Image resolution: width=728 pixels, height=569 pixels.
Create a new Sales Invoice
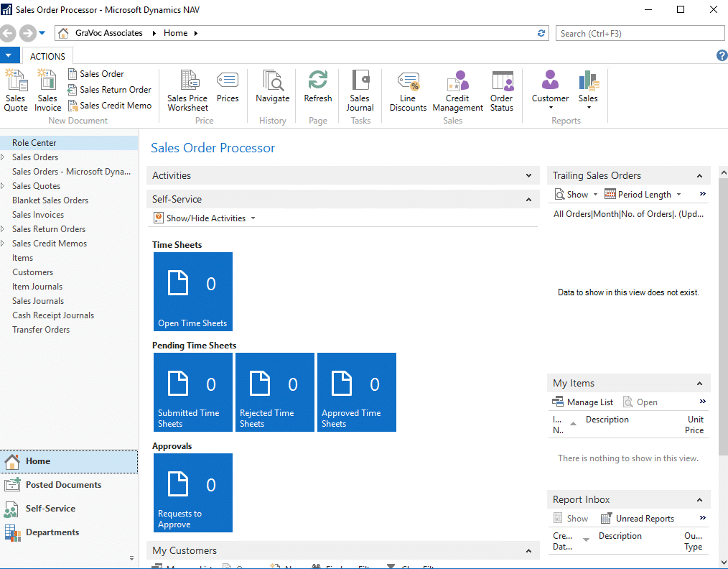click(47, 91)
